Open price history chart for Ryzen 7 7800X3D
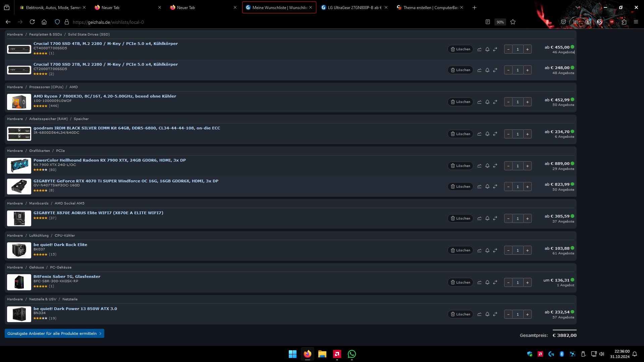Viewport: 644px width, 362px height. click(x=479, y=102)
